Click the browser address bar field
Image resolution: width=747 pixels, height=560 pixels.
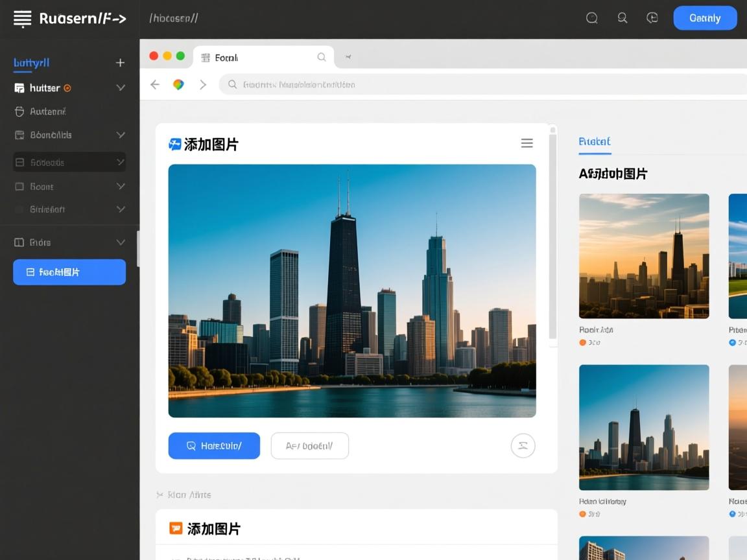pyautogui.click(x=454, y=85)
